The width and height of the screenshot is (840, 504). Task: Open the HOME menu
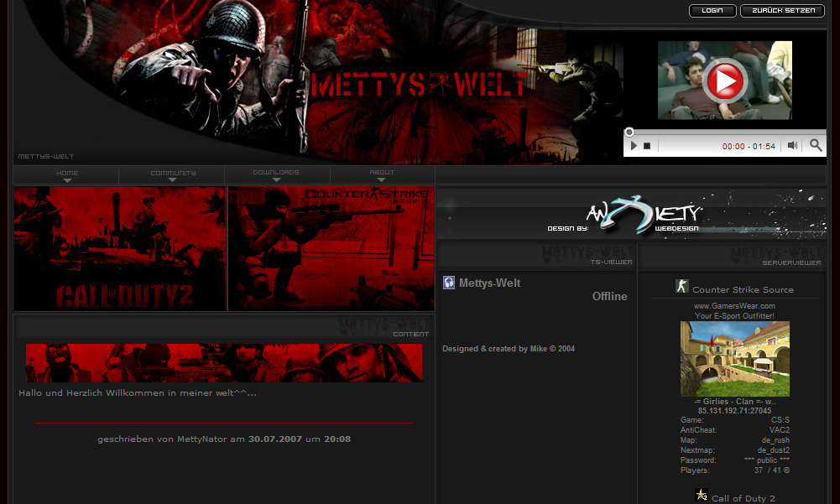67,174
